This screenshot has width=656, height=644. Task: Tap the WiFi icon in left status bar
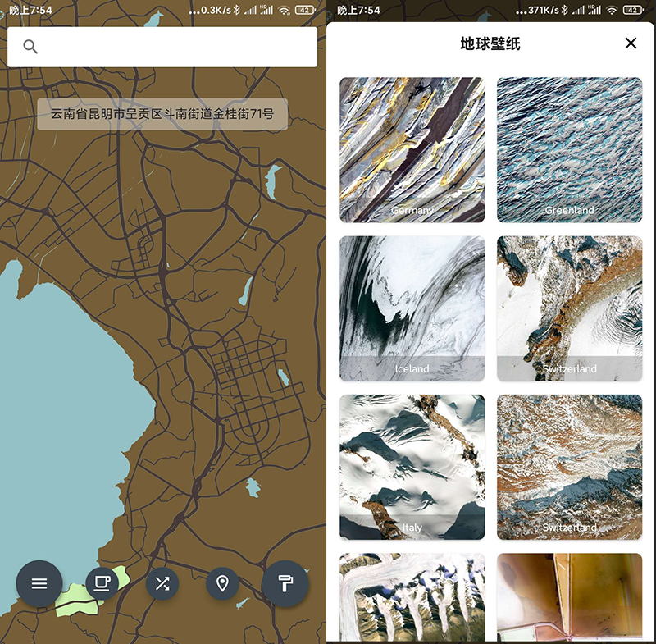(285, 10)
